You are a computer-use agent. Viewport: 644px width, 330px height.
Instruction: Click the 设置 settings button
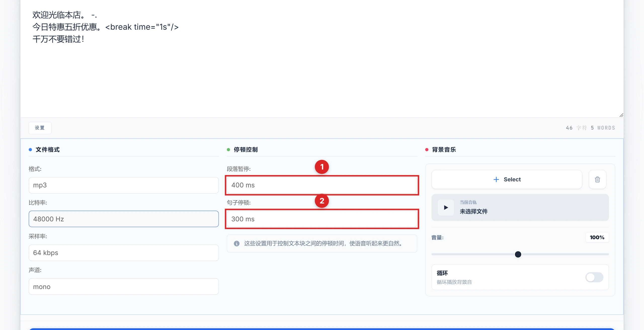(40, 128)
